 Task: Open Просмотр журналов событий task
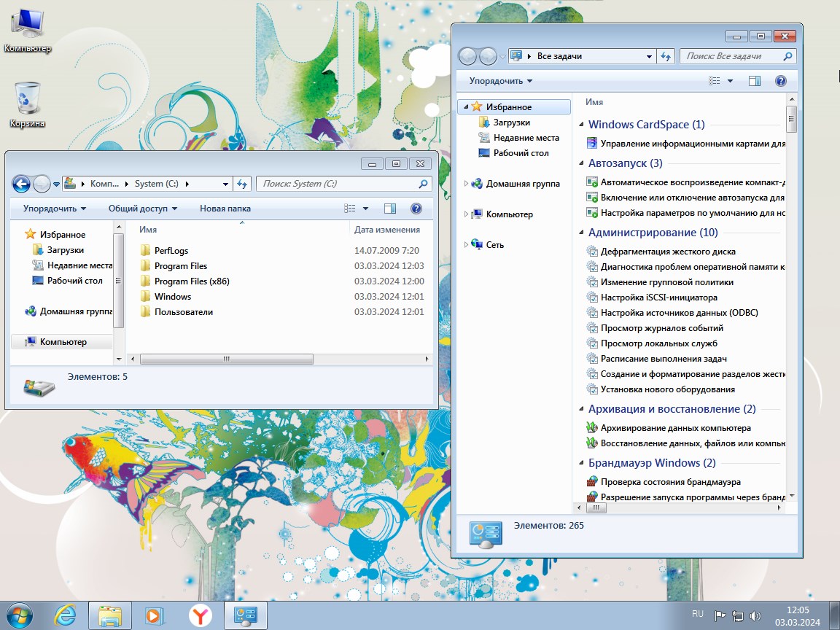click(661, 328)
